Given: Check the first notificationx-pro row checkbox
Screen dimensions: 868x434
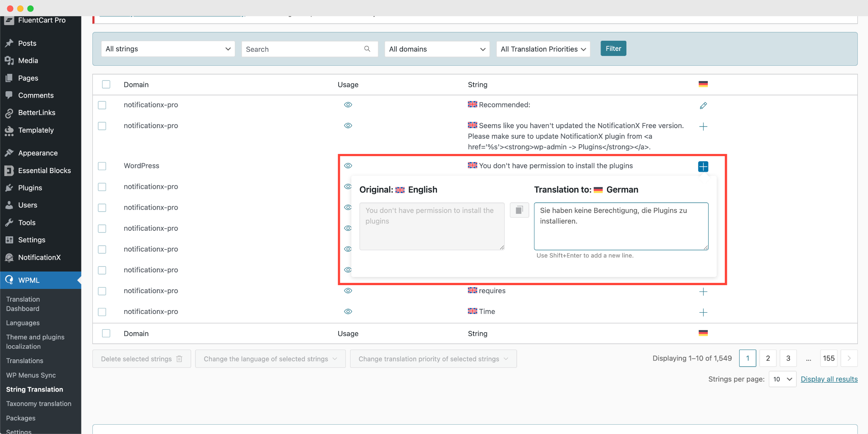Looking at the screenshot, I should point(102,105).
